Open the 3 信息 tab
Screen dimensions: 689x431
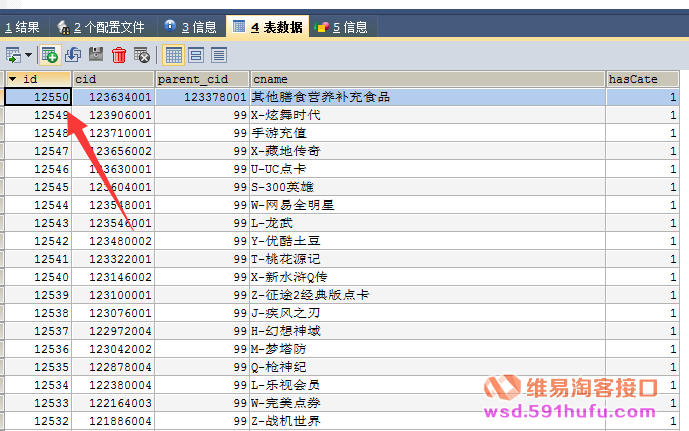[x=191, y=27]
